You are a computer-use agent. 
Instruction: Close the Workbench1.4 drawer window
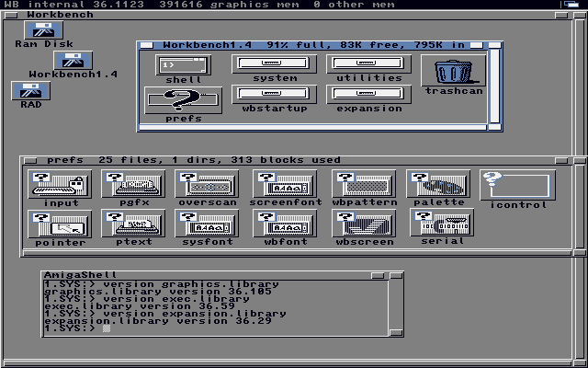tap(146, 45)
